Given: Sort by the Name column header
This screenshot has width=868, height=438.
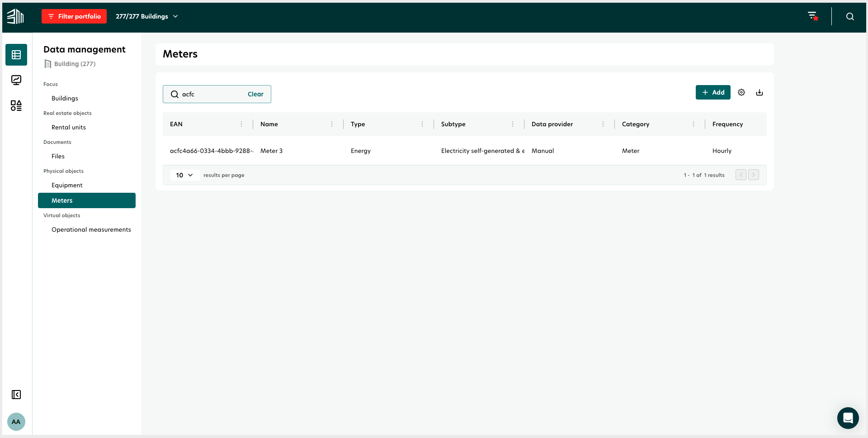Looking at the screenshot, I should (269, 124).
